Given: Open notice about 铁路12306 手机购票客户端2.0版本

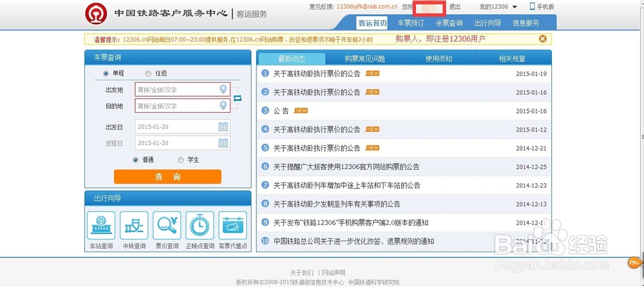Looking at the screenshot, I should pos(351,223).
